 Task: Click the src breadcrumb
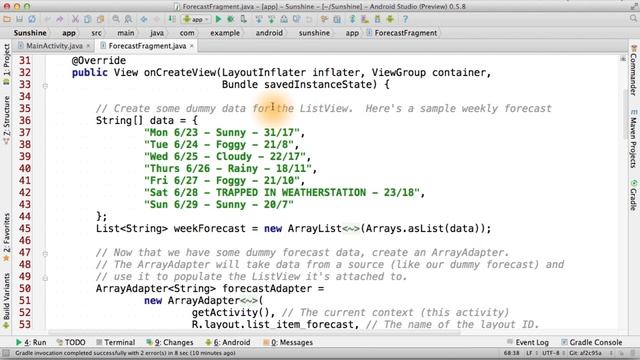96,33
